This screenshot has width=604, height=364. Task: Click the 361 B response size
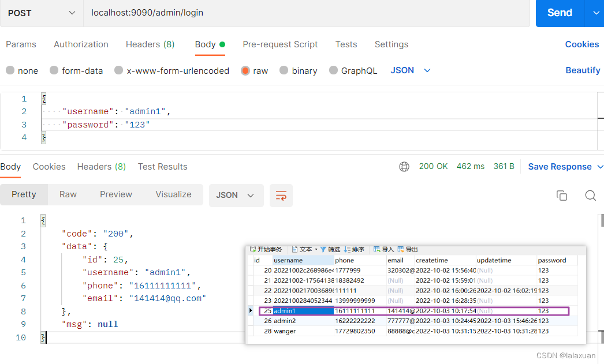[x=504, y=166]
